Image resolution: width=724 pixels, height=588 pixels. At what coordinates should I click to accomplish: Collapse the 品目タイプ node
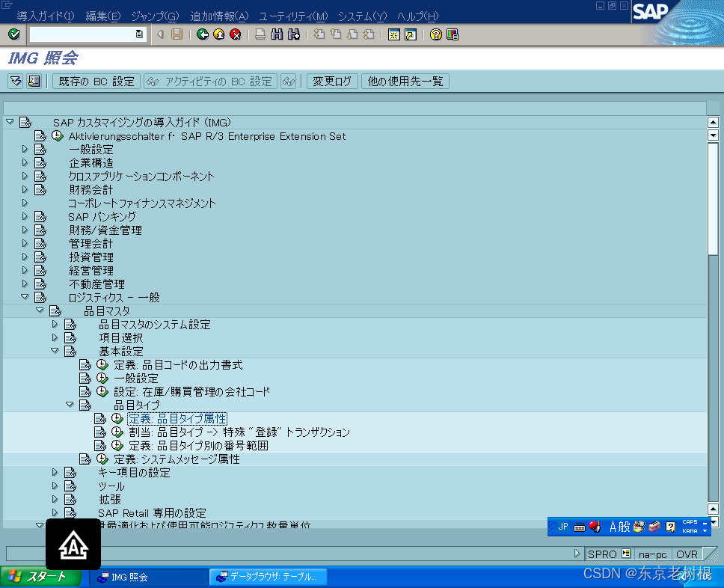[x=70, y=405]
